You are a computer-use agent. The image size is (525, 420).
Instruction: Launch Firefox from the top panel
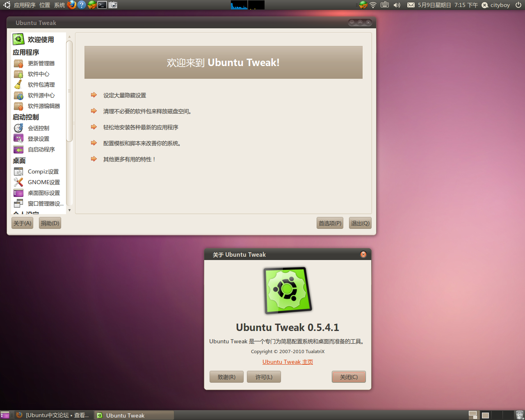pos(72,5)
